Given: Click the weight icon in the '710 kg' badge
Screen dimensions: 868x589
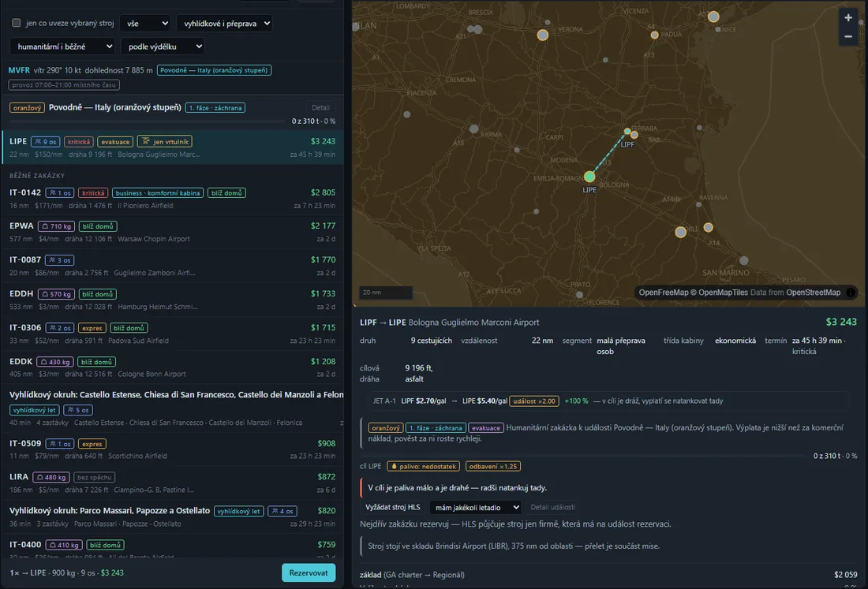Looking at the screenshot, I should [x=46, y=226].
